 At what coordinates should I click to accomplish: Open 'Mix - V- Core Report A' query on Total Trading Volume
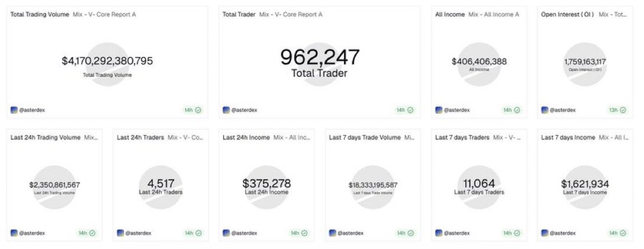[x=104, y=14]
